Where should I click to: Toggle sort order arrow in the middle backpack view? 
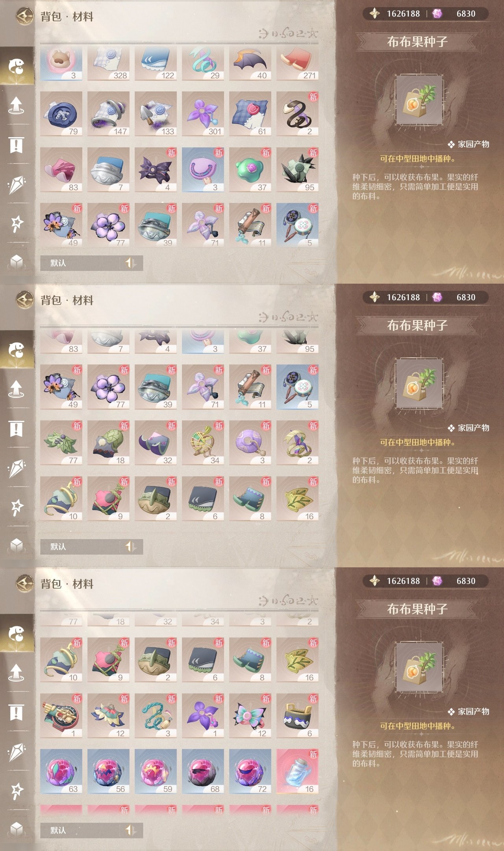[x=131, y=546]
